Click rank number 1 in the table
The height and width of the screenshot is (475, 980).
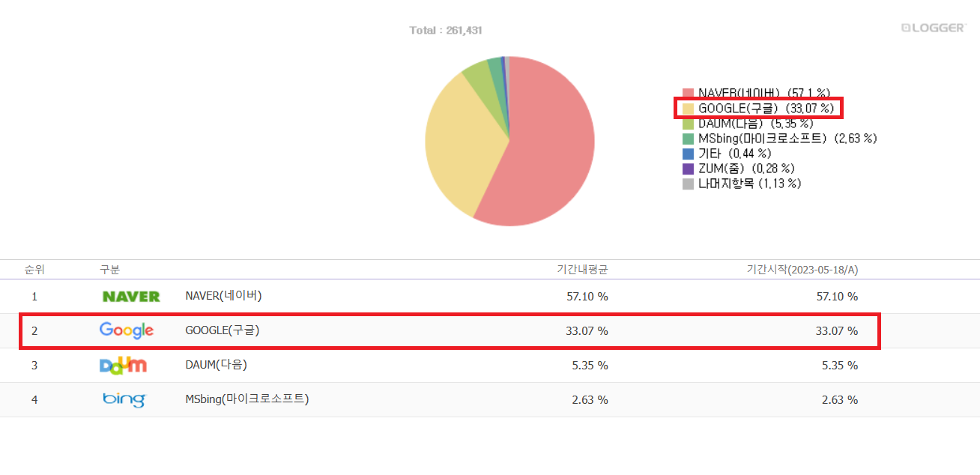(x=34, y=297)
